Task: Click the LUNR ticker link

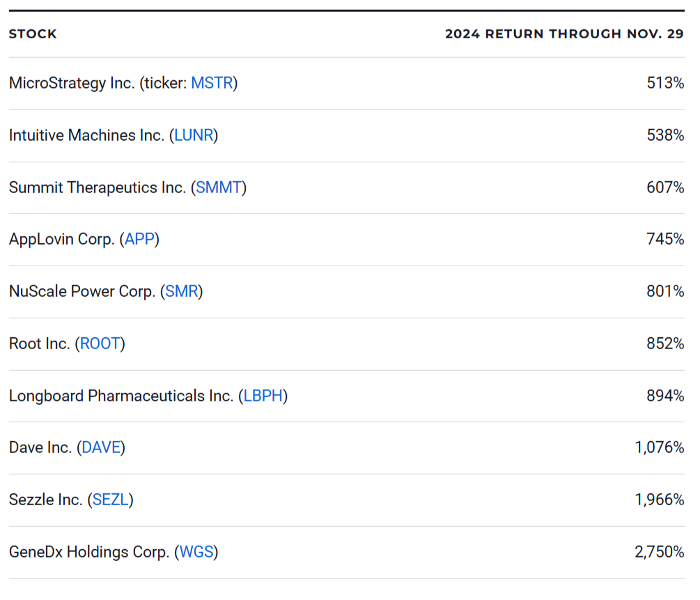Action: pos(193,135)
